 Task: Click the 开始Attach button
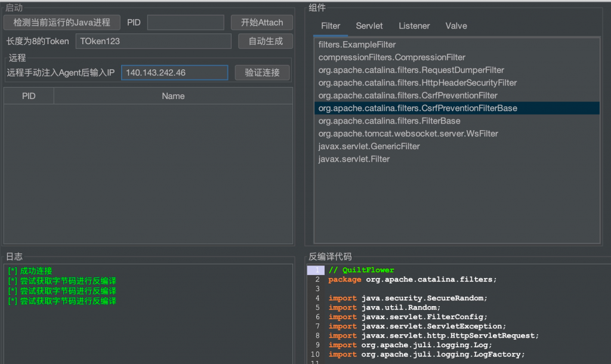pyautogui.click(x=261, y=22)
